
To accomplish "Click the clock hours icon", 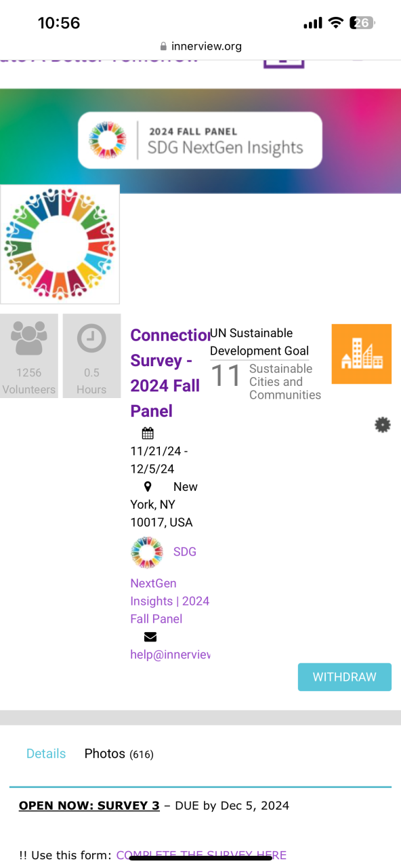I will coord(91,338).
